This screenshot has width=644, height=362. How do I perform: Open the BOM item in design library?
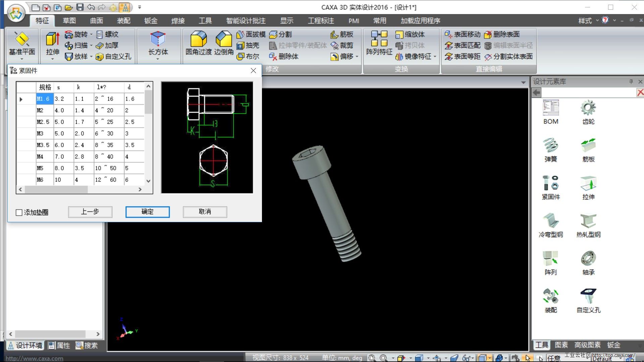coord(551,112)
